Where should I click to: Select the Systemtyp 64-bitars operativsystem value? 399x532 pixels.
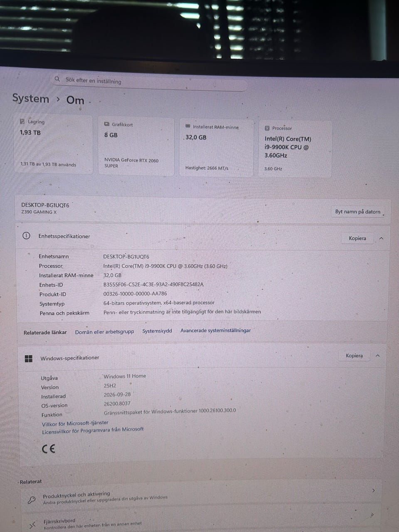(x=159, y=303)
